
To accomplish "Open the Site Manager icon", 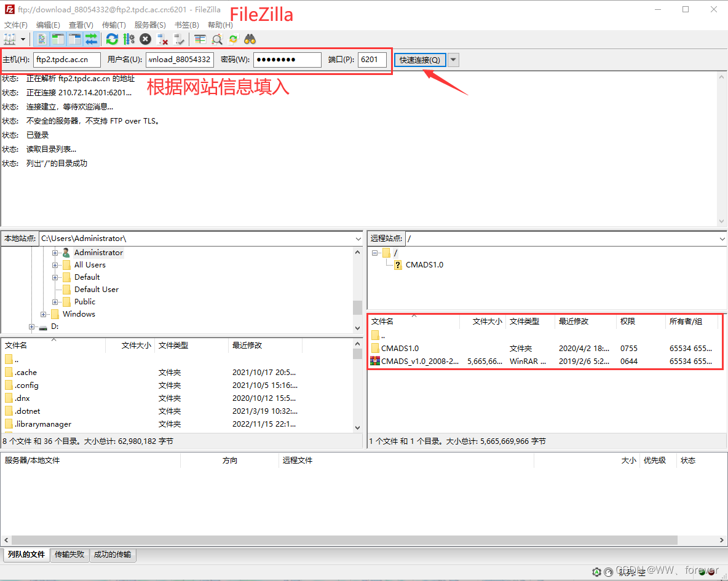I will pos(10,39).
